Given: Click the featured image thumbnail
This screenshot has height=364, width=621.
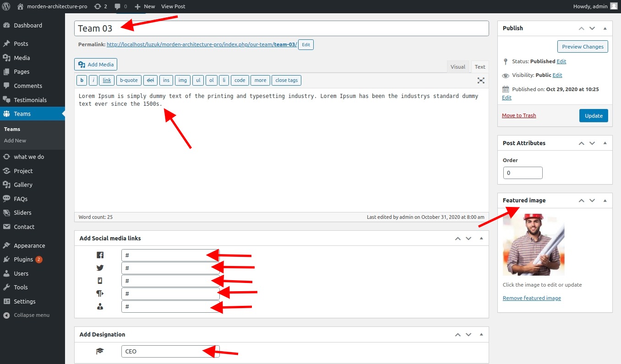Looking at the screenshot, I should click(533, 244).
